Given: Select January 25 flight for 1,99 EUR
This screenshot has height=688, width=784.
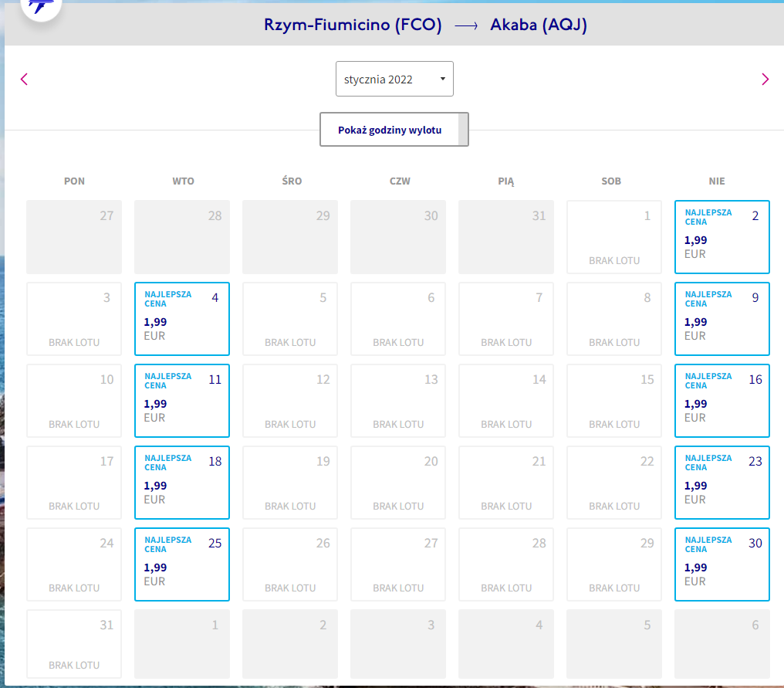Looking at the screenshot, I should (x=182, y=564).
